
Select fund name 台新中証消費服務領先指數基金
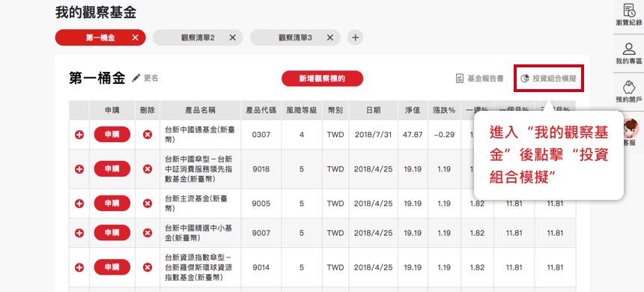tap(198, 168)
